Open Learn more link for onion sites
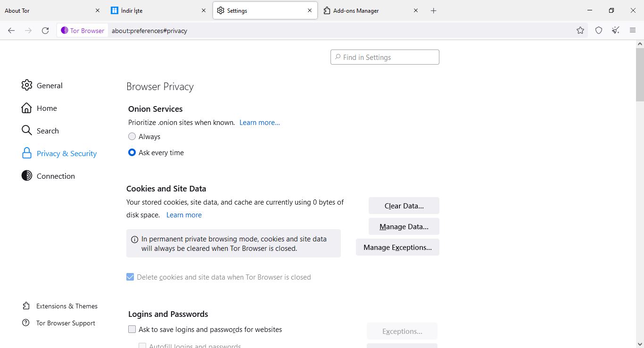This screenshot has height=348, width=644. click(x=260, y=122)
